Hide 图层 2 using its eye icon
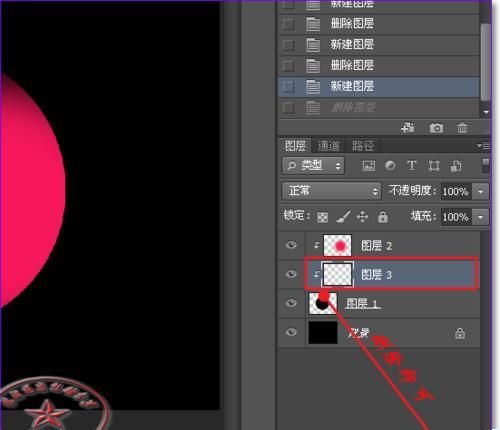Screen dimensions: 500x430 click(x=291, y=245)
